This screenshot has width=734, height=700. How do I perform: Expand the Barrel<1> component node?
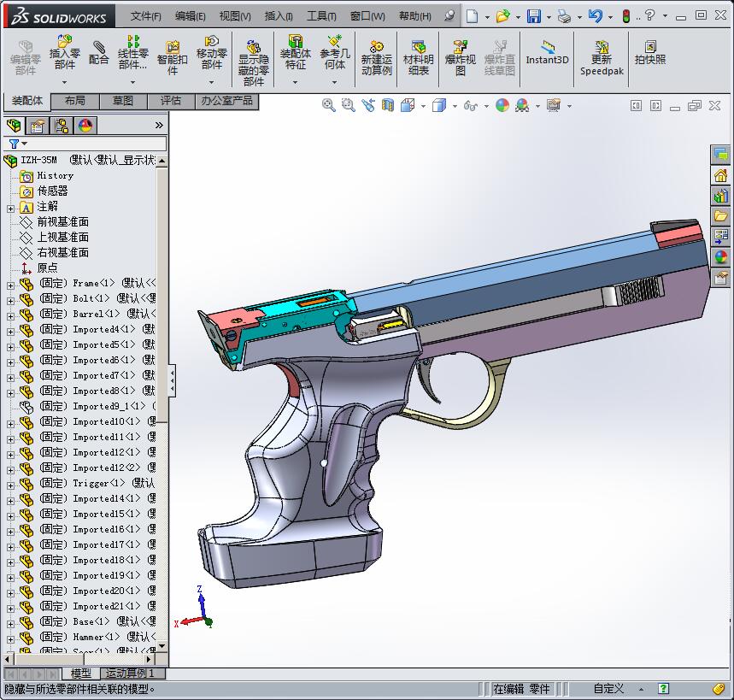click(x=11, y=316)
